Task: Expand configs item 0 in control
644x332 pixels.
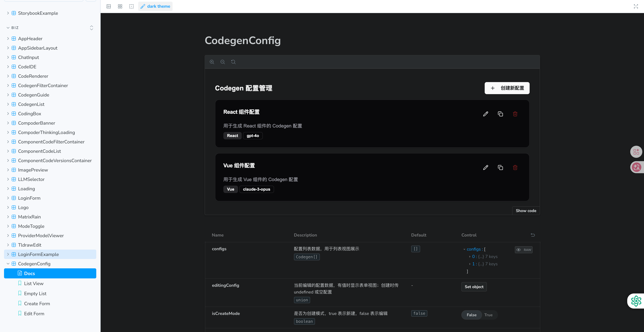Action: [470, 257]
